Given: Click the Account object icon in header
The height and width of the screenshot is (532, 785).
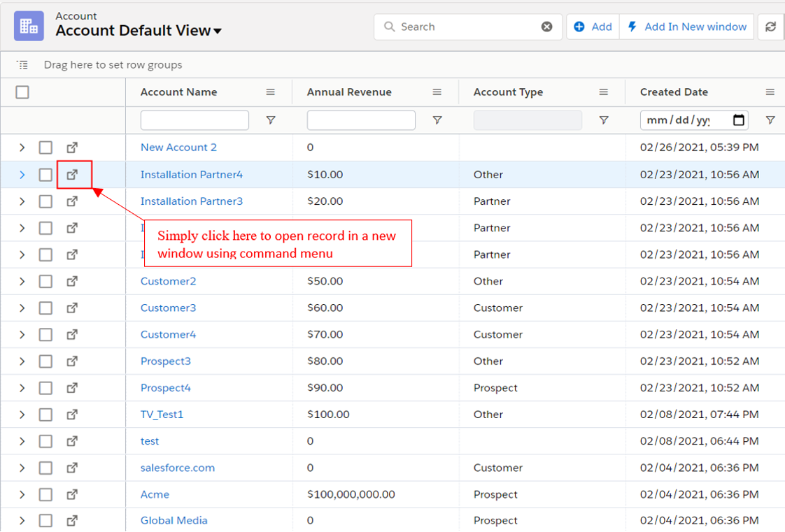Looking at the screenshot, I should (x=29, y=27).
